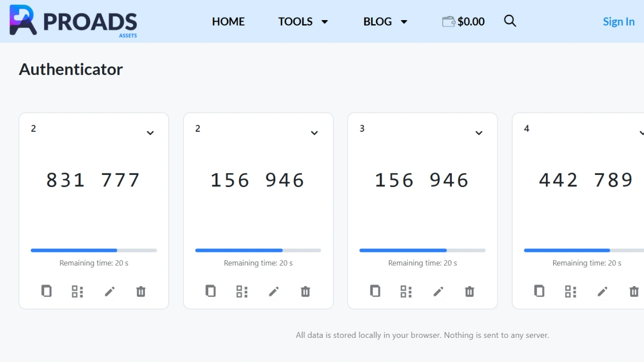This screenshot has height=362, width=644.
Task: Show QR code for the 831 777 card
Action: (77, 292)
